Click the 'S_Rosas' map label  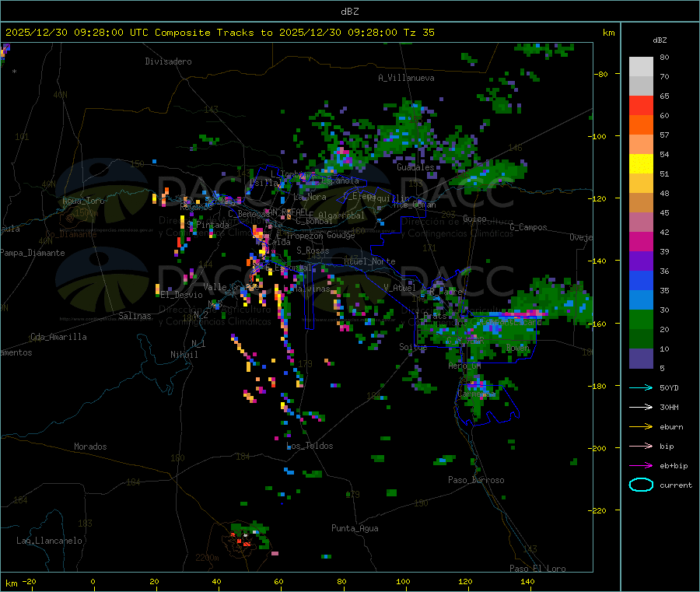tap(313, 250)
